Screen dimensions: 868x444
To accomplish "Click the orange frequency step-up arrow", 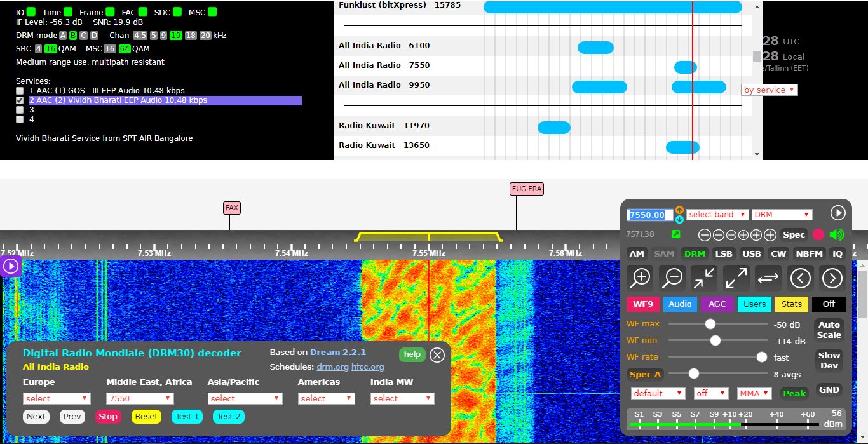I will pos(679,210).
